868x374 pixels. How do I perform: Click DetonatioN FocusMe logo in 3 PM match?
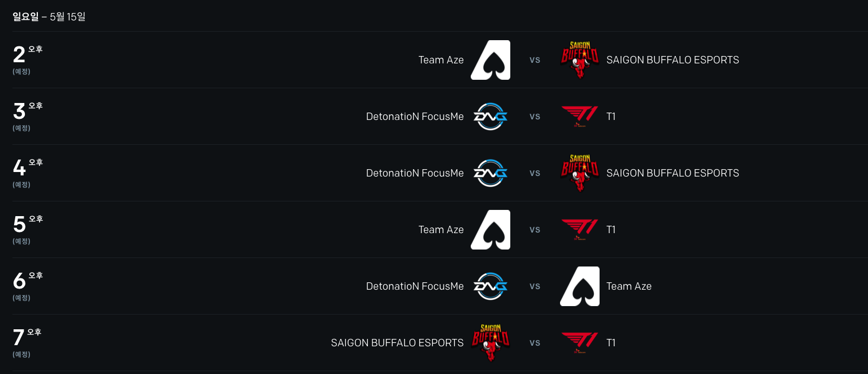tap(491, 117)
